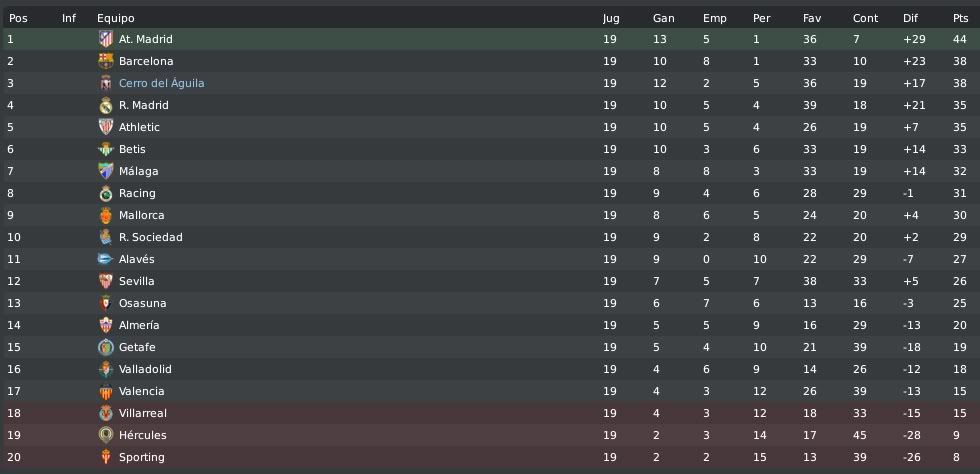Open the Sevilla team name
The image size is (980, 474).
point(136,281)
